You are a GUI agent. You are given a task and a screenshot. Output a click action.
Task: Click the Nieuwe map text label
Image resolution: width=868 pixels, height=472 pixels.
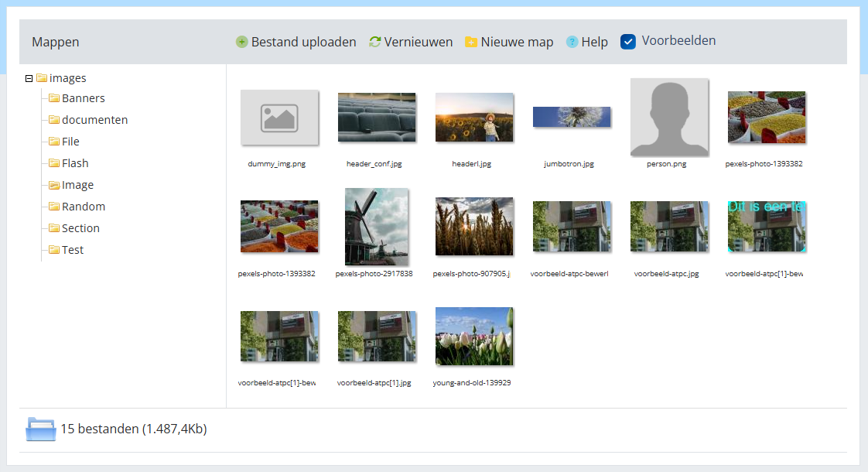[x=517, y=42]
